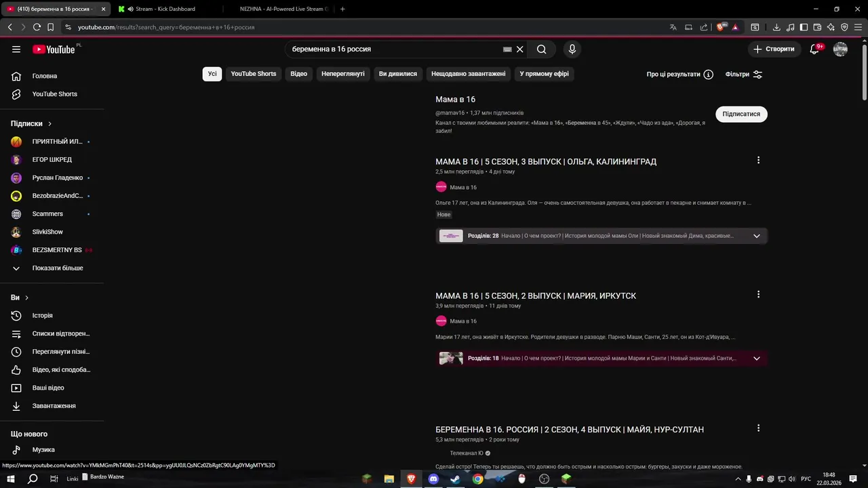Open Brave VPN shield icon
This screenshot has width=868, height=488.
[x=844, y=27]
